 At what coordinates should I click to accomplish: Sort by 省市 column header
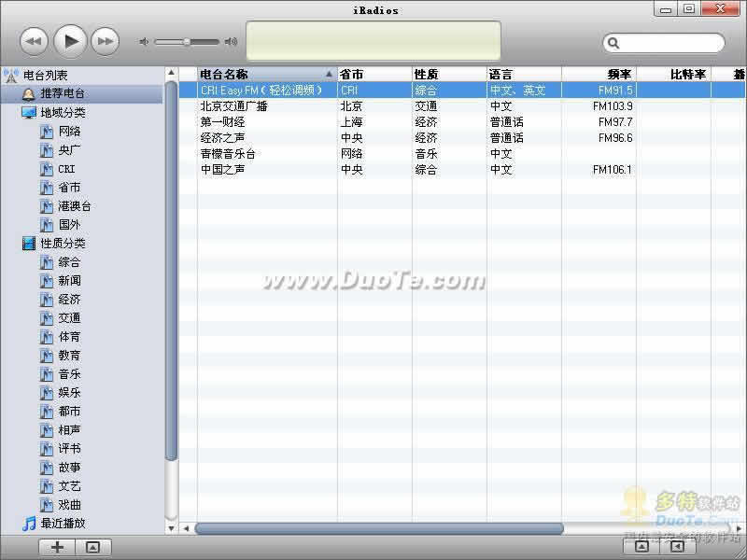375,75
